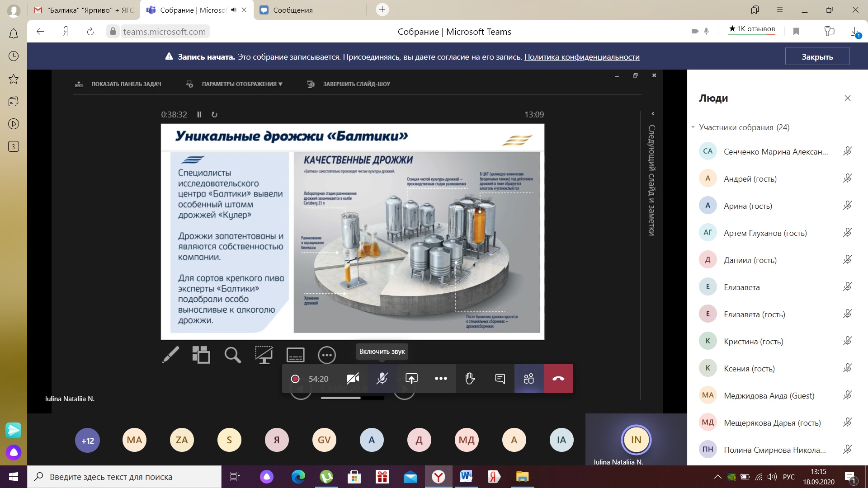Click Показать панель задач in presenter view
This screenshot has height=488, width=868.
(118, 84)
